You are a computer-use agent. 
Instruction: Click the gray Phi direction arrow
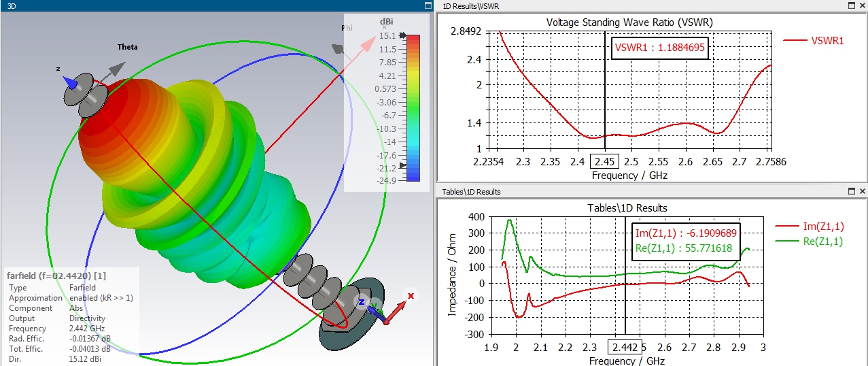[x=338, y=49]
